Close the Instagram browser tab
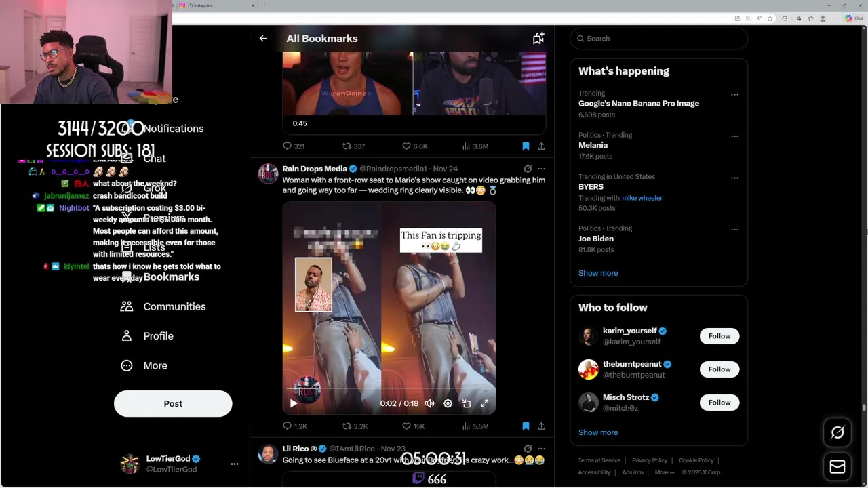 coord(253,5)
